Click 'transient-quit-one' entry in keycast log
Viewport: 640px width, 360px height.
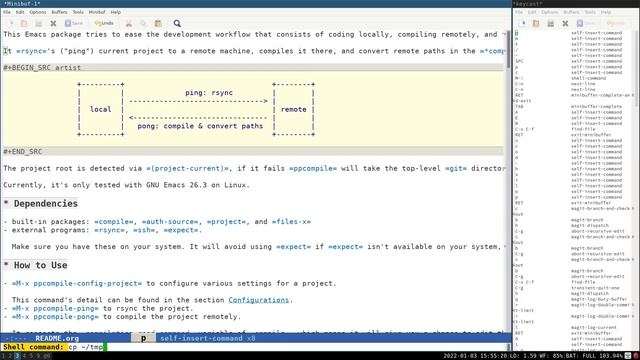click(x=595, y=288)
